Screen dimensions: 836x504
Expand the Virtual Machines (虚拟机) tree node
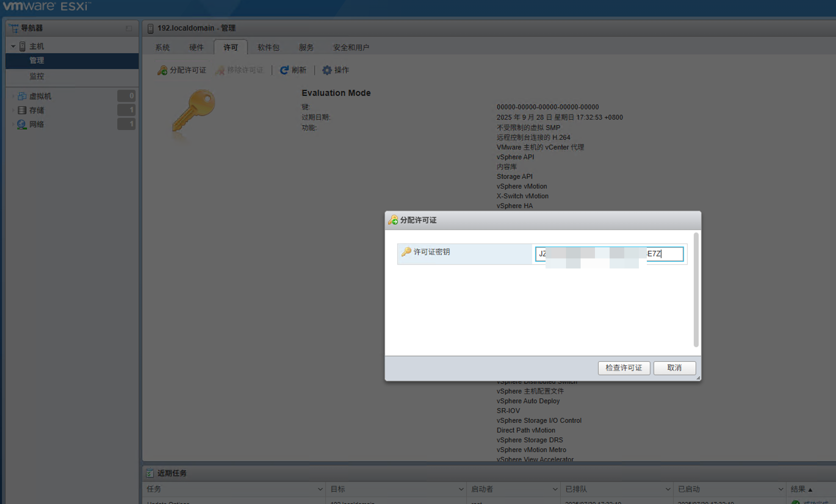click(x=13, y=96)
